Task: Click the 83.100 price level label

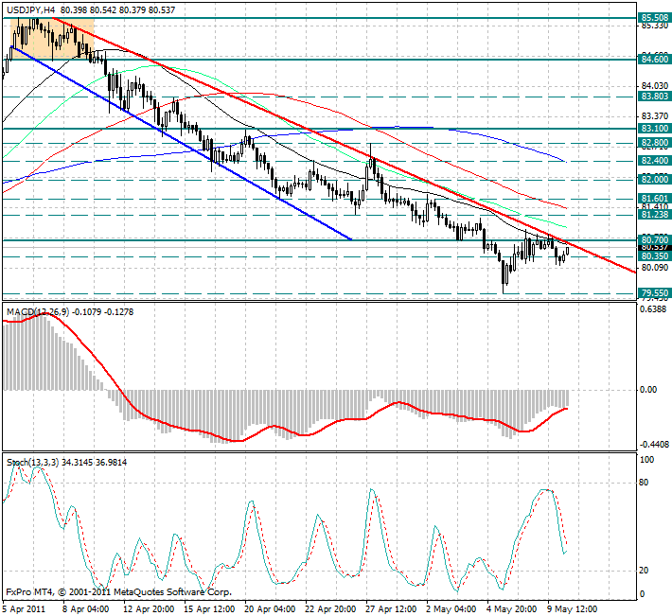Action: [x=654, y=128]
